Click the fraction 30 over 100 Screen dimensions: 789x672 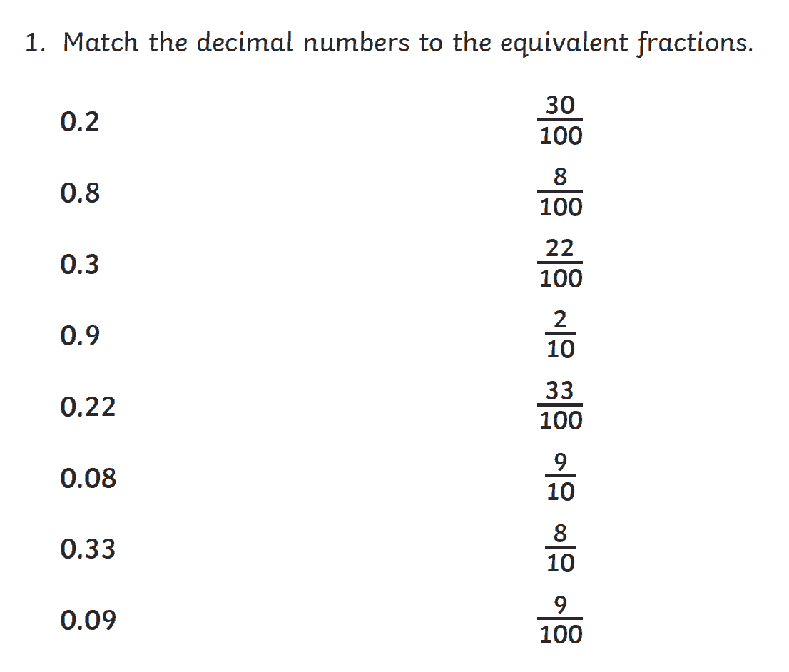pyautogui.click(x=561, y=121)
